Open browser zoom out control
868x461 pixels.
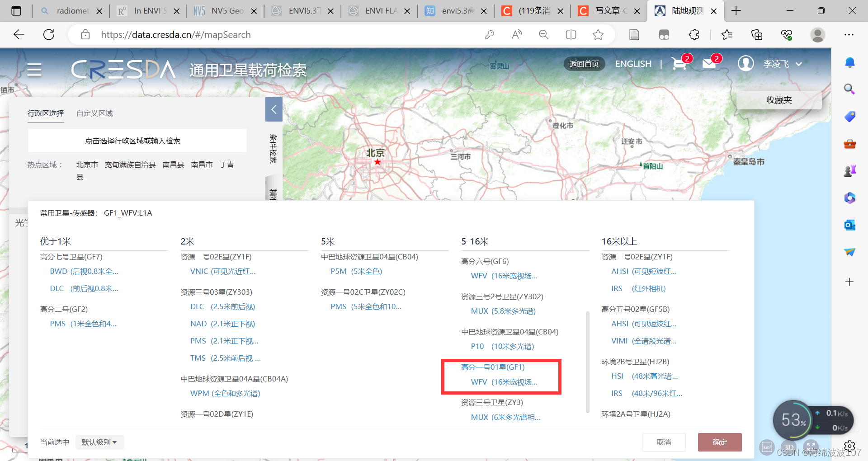pyautogui.click(x=544, y=34)
